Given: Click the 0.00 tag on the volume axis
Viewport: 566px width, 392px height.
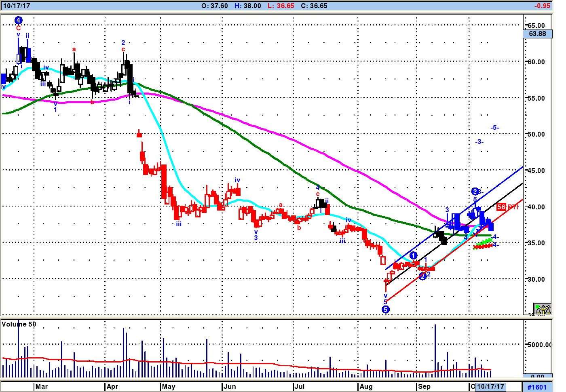Looking at the screenshot, I should (x=537, y=376).
